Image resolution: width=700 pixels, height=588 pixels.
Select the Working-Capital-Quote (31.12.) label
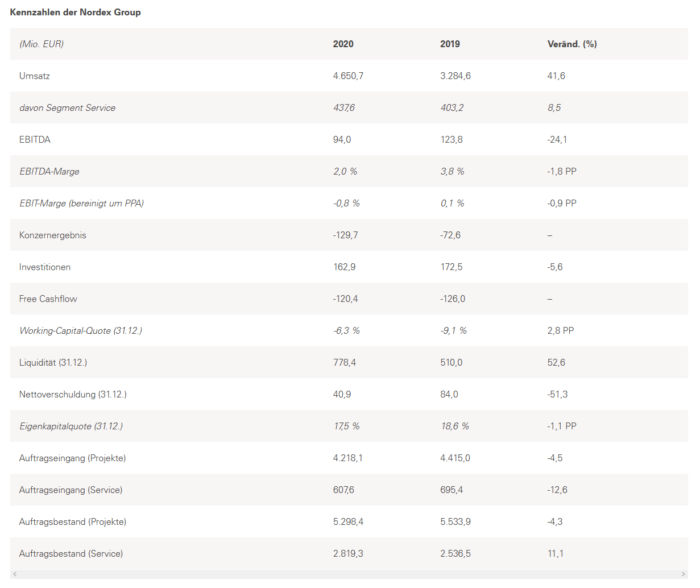(80, 330)
